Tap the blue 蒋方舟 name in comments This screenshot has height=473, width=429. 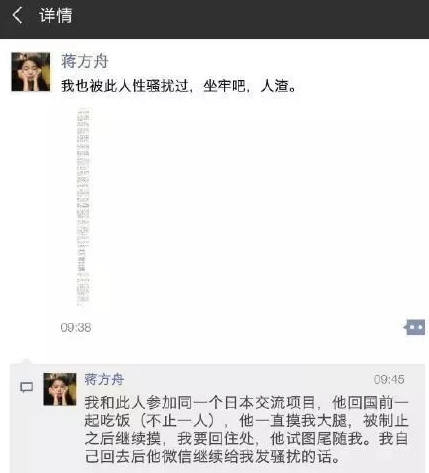104,379
